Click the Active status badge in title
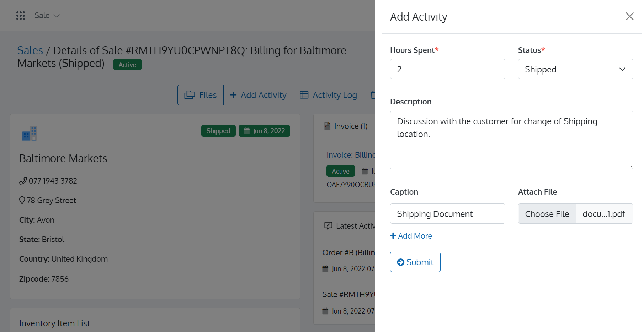Image resolution: width=644 pixels, height=332 pixels. (127, 65)
